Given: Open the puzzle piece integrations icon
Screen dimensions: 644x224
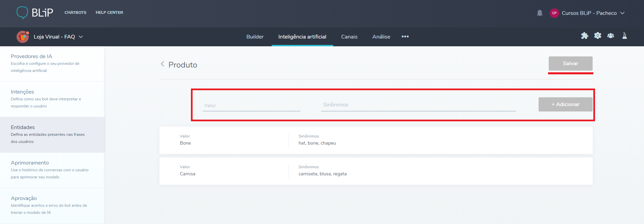Looking at the screenshot, I should click(x=585, y=36).
